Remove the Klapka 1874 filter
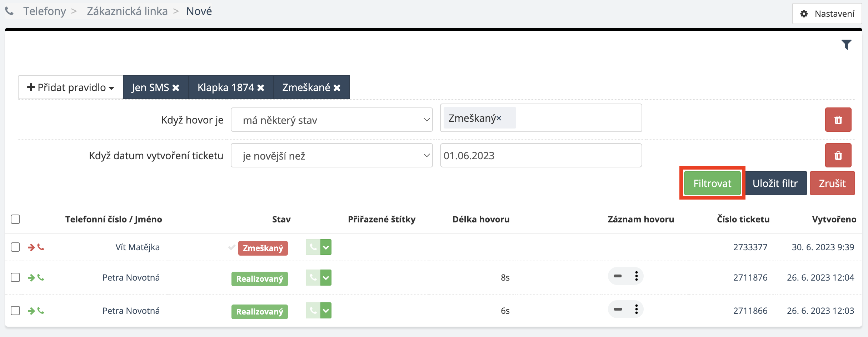868x337 pixels. click(261, 88)
